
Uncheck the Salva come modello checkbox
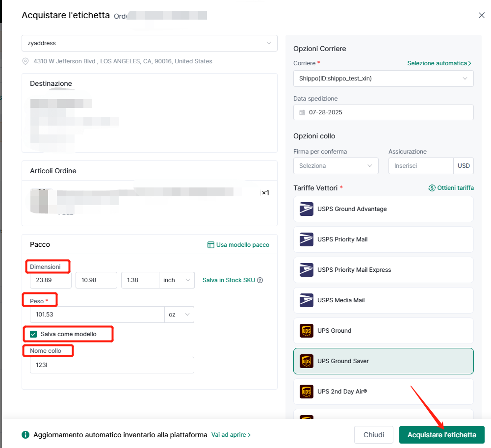click(33, 334)
